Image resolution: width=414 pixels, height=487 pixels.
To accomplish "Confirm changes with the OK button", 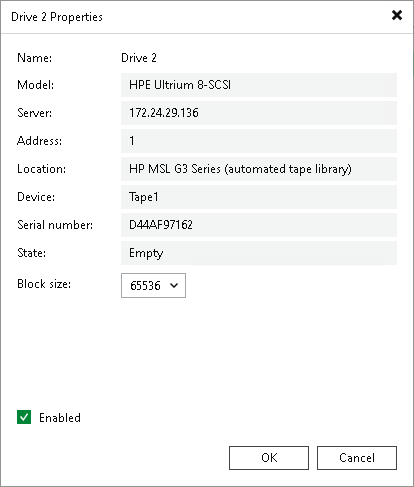I will (x=269, y=458).
